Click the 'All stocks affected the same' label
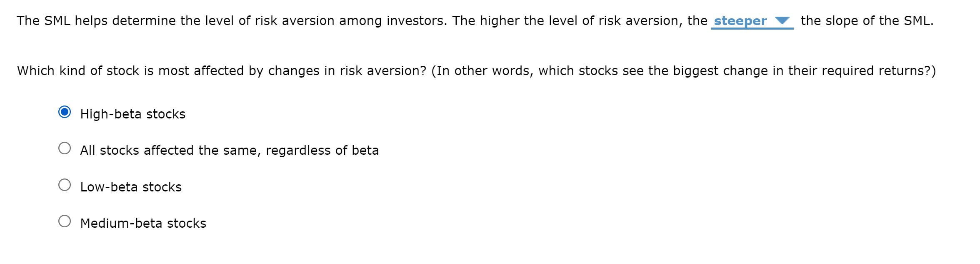 [229, 149]
